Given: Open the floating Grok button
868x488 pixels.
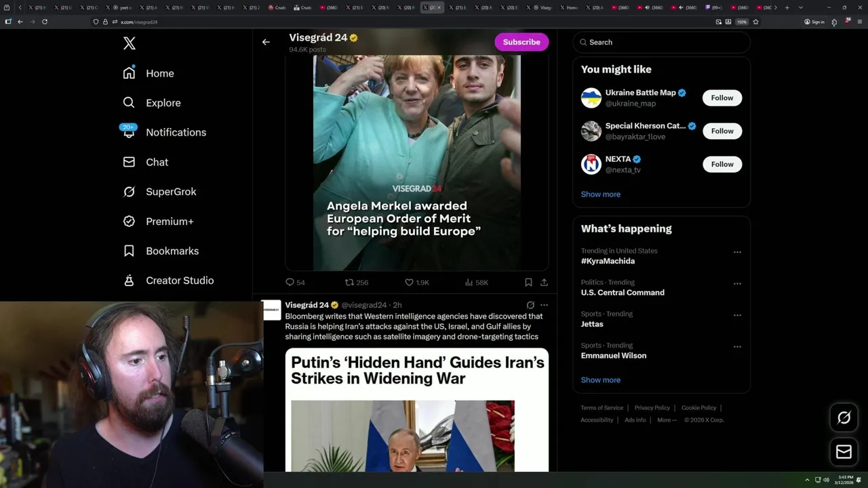Looking at the screenshot, I should point(844,418).
